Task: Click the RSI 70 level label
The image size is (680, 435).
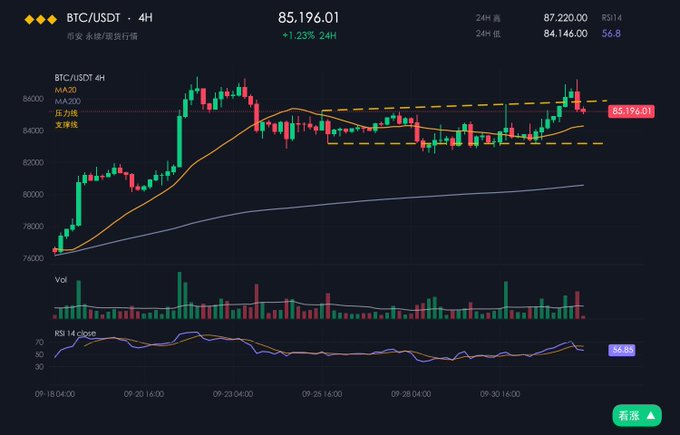Action: tap(39, 343)
